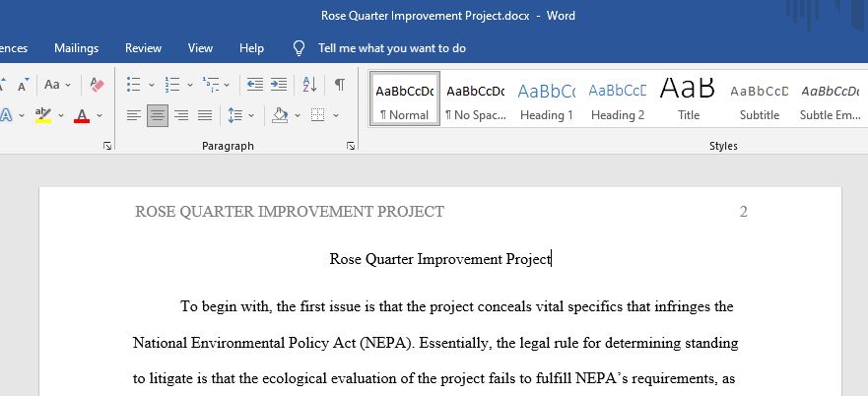Open the Paragraph settings dialog launcher
Viewport: 868px width, 396px height.
[351, 146]
